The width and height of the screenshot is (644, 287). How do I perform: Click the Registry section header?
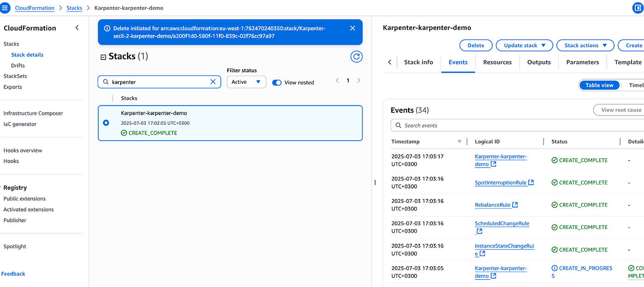click(x=15, y=187)
